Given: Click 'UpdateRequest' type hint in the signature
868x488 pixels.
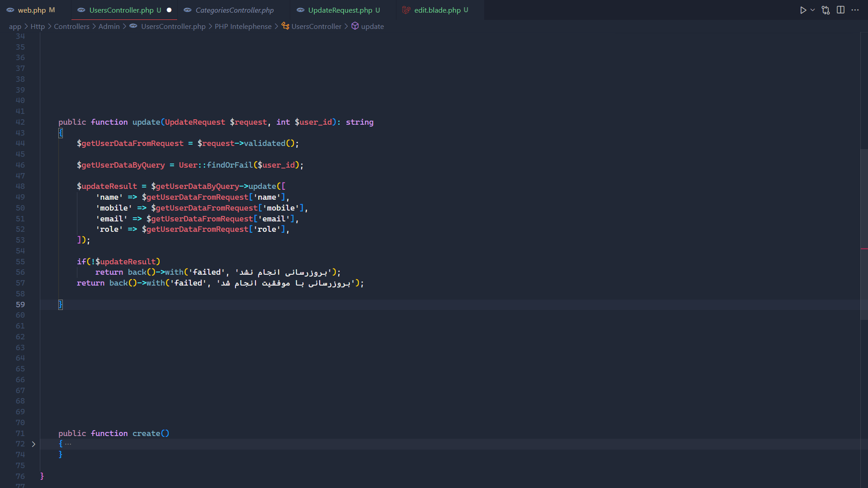Looking at the screenshot, I should pyautogui.click(x=195, y=122).
